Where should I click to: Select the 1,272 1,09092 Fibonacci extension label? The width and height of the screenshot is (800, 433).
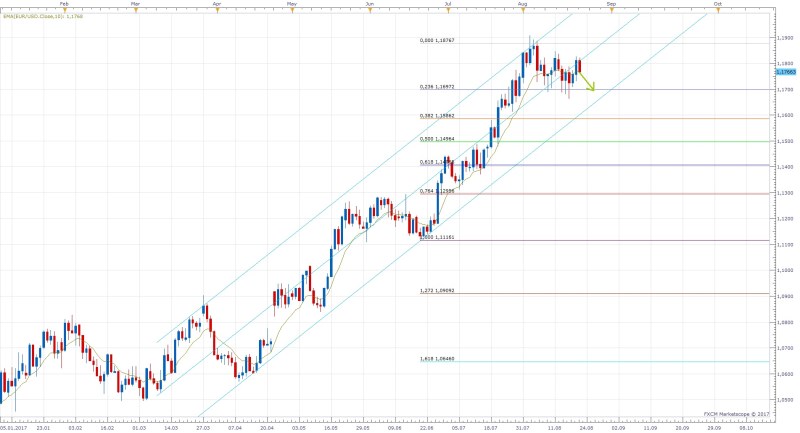pyautogui.click(x=437, y=291)
